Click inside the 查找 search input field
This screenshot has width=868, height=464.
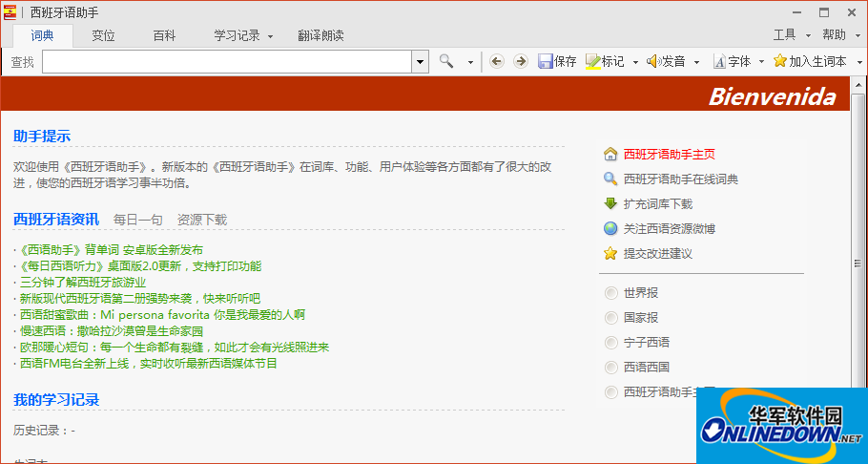(x=227, y=61)
